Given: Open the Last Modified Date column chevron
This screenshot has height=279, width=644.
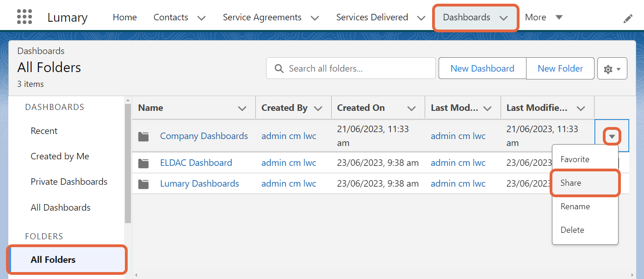Looking at the screenshot, I should [x=581, y=109].
